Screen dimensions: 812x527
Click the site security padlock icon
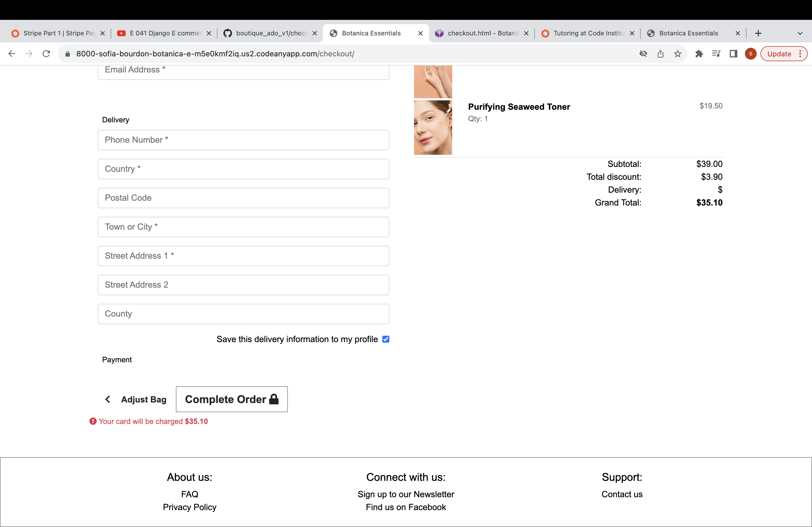(x=67, y=53)
